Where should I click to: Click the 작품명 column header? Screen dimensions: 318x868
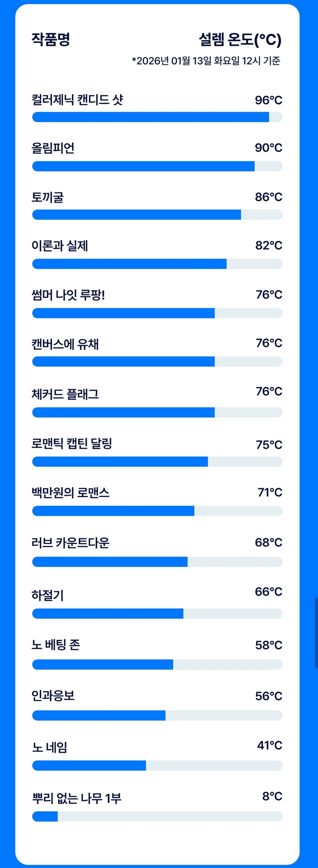[x=50, y=39]
